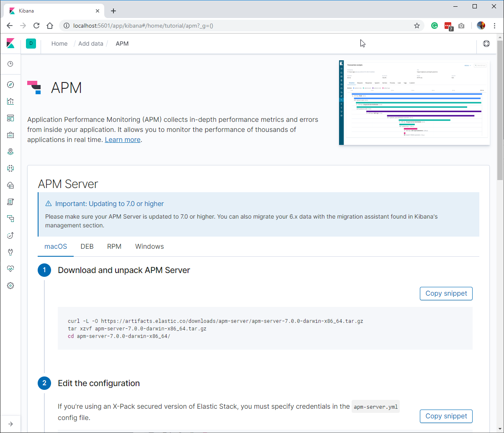This screenshot has width=504, height=433.
Task: View site information icon in address bar
Action: (x=66, y=26)
